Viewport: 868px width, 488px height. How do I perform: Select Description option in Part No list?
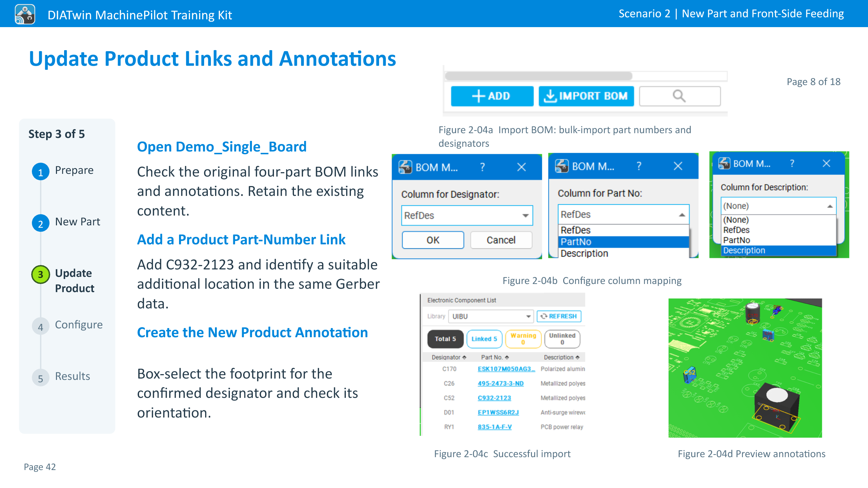pyautogui.click(x=623, y=253)
